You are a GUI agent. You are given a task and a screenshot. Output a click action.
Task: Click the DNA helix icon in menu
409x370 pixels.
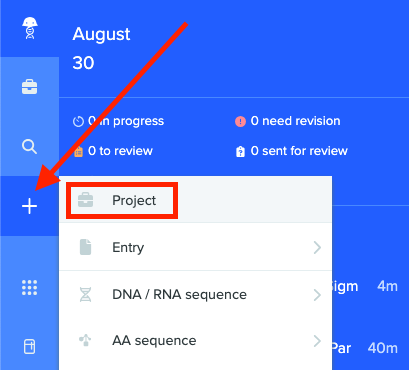[x=86, y=295]
